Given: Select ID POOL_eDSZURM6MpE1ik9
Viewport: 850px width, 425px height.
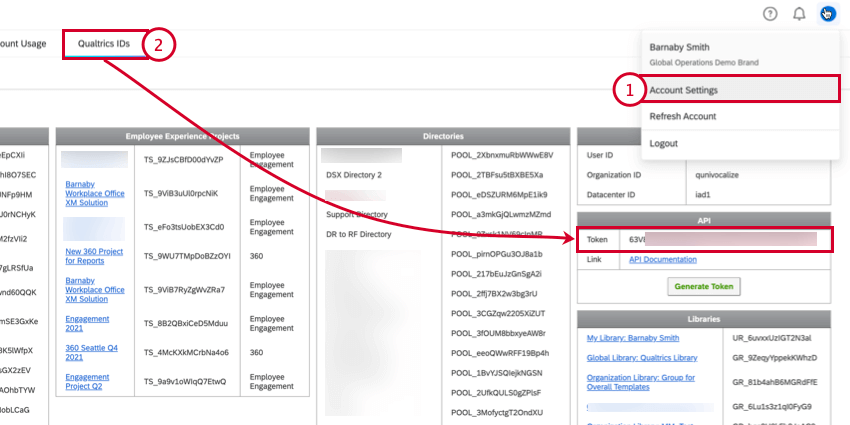Looking at the screenshot, I should tap(499, 195).
